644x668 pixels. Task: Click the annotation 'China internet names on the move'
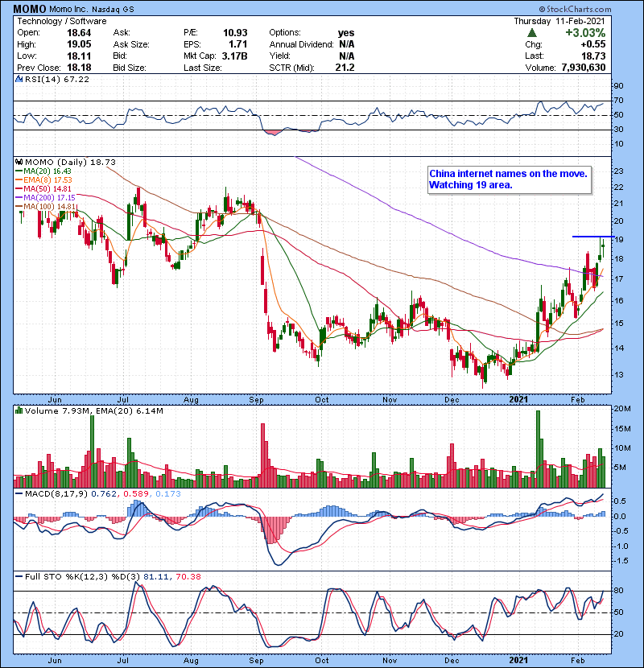coord(509,174)
